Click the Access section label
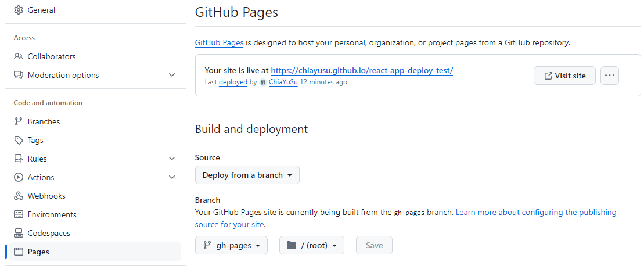The image size is (644, 269). click(24, 38)
